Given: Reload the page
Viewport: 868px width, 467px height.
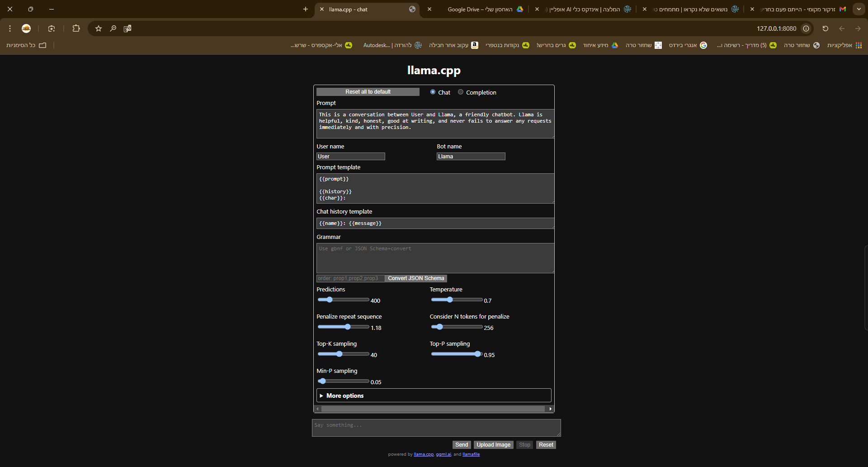Looking at the screenshot, I should pos(826,29).
